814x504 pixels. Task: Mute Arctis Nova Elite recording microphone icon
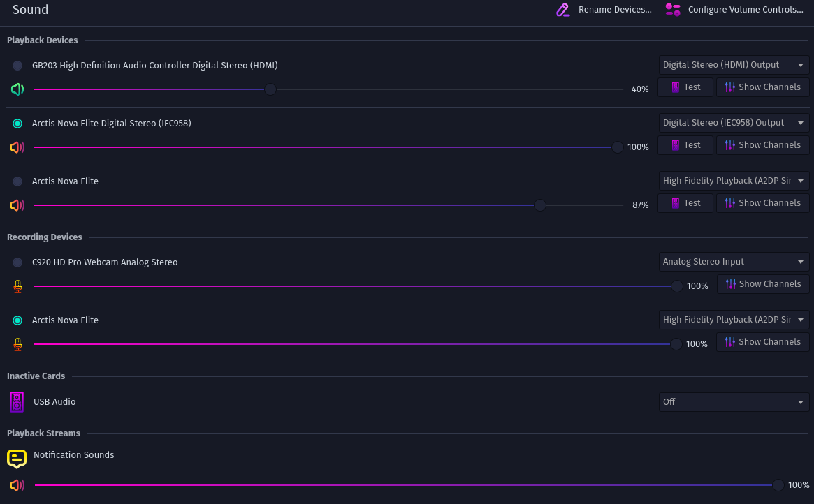coord(17,344)
